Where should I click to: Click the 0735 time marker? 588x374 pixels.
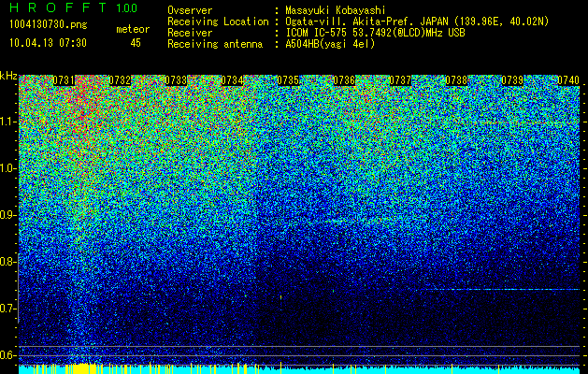click(x=288, y=80)
